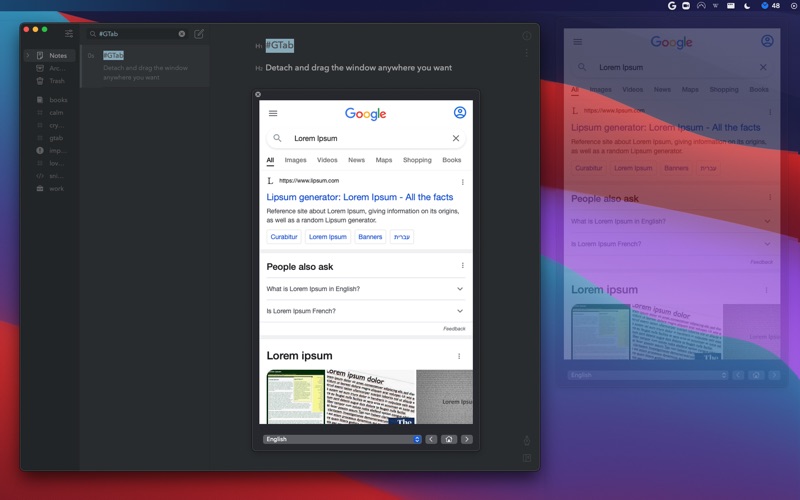Screen dimensions: 800x500
Task: Click the account avatar in the detached GTab window
Action: pos(767,41)
